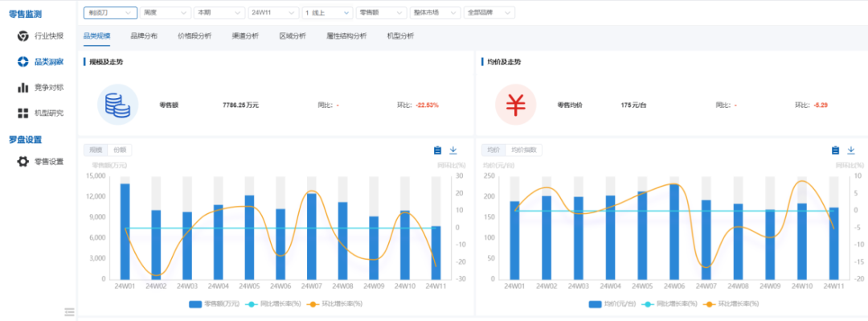The height and width of the screenshot is (321, 868).
Task: Open the 剃须刀 category dropdown
Action: coord(110,12)
